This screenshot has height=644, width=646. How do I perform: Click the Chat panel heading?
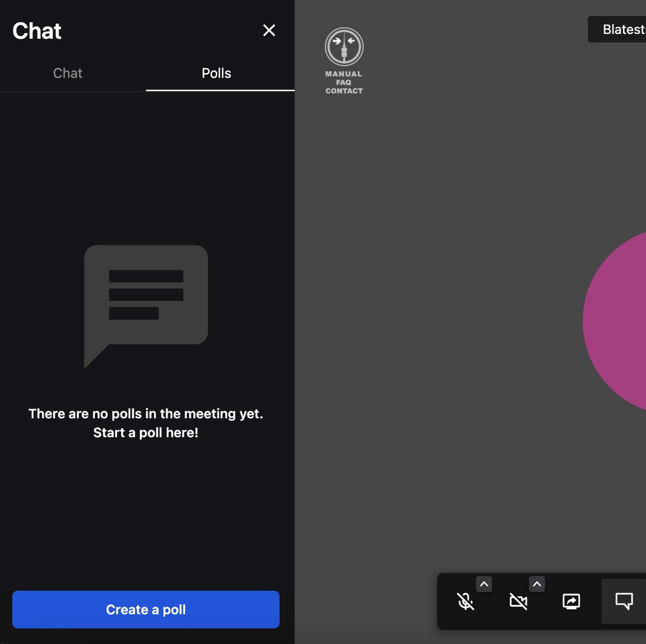click(37, 31)
